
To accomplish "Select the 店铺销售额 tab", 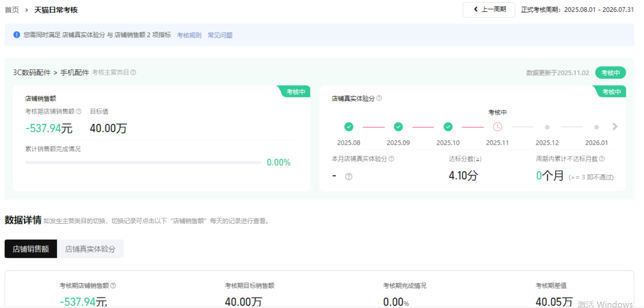I will (31, 249).
